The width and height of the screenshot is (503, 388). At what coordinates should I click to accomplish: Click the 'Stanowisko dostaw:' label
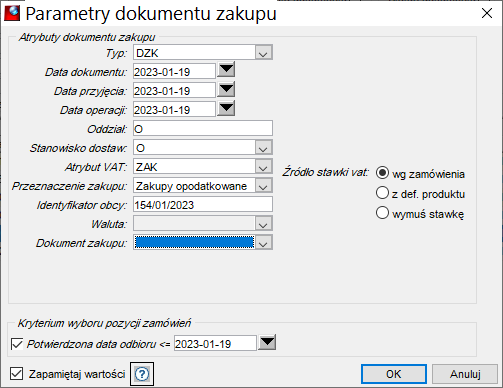[78, 148]
